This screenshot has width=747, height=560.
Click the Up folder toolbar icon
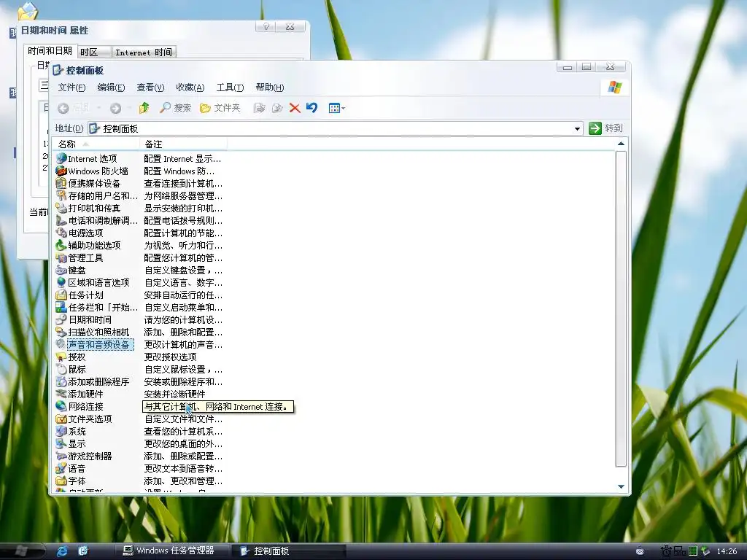tap(144, 108)
